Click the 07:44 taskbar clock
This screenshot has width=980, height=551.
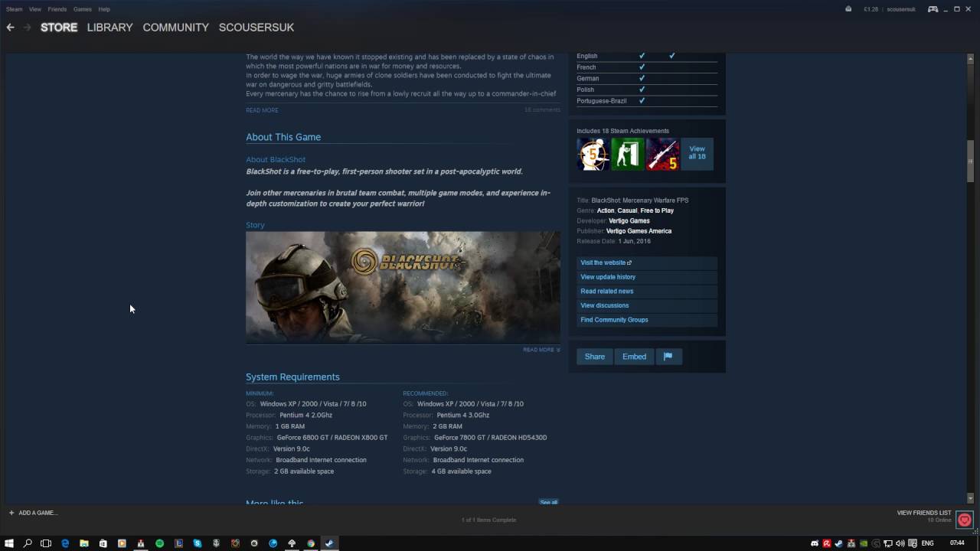coord(957,543)
